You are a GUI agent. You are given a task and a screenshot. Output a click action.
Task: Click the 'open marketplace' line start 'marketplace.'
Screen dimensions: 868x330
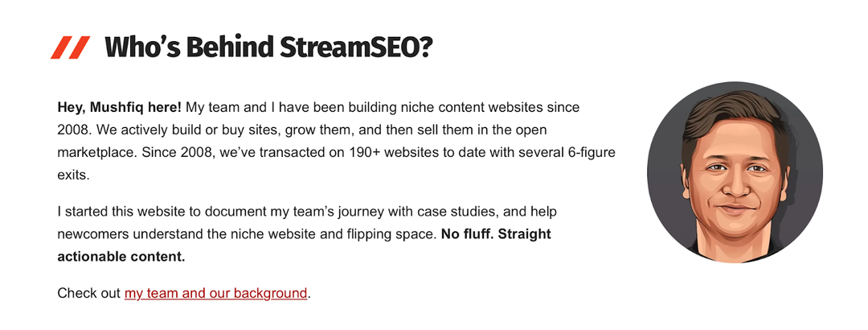pyautogui.click(x=97, y=152)
